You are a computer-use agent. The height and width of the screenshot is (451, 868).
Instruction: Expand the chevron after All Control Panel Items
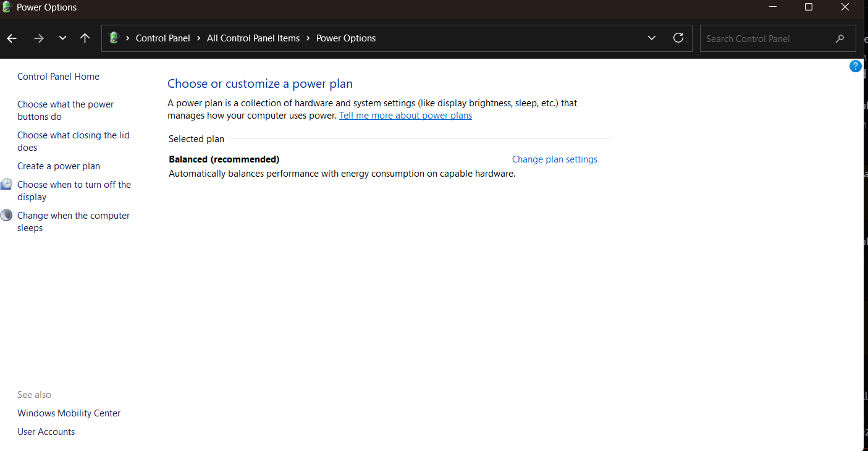[x=308, y=38]
